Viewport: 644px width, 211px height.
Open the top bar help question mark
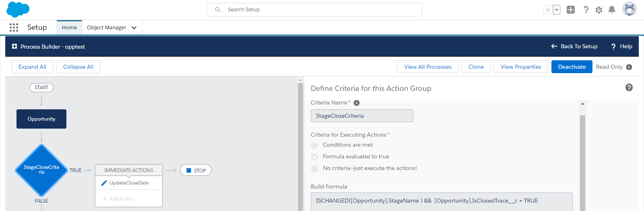[586, 10]
